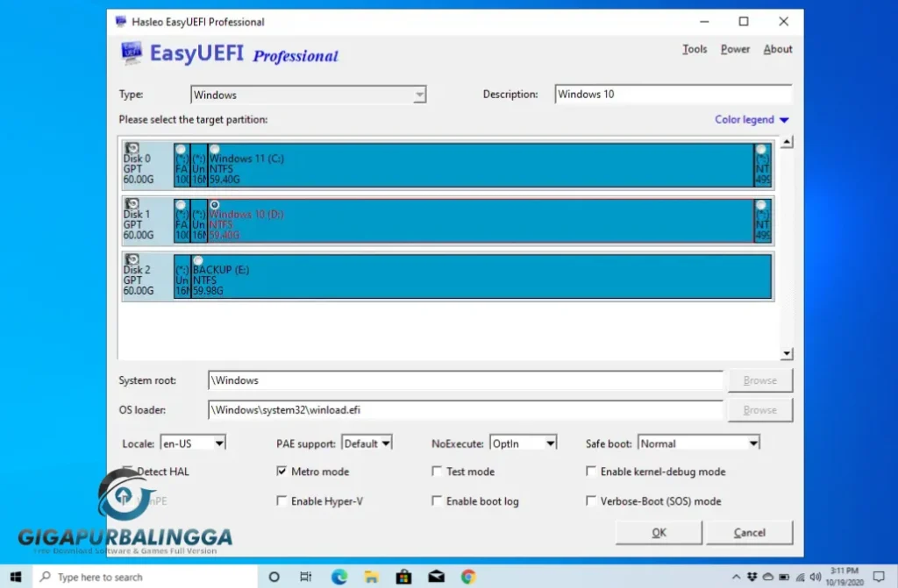Uncheck the Metro mode checkbox

pos(282,471)
